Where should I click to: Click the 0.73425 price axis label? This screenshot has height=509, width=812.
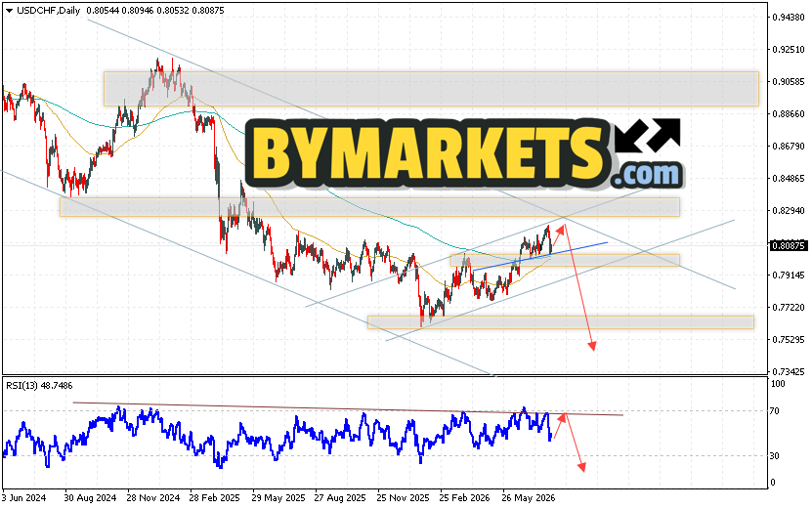click(789, 372)
